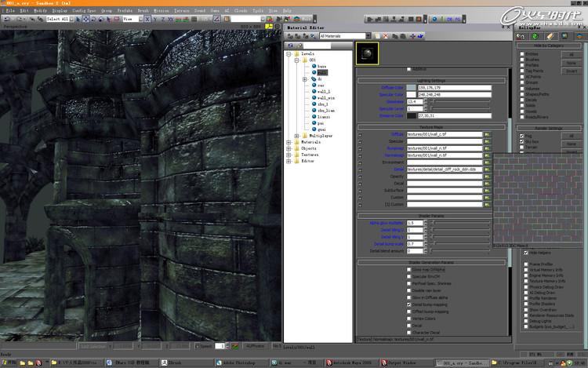Image resolution: width=588 pixels, height=368 pixels.
Task: Expand the Multiplayer folder in tree
Action: (296, 135)
